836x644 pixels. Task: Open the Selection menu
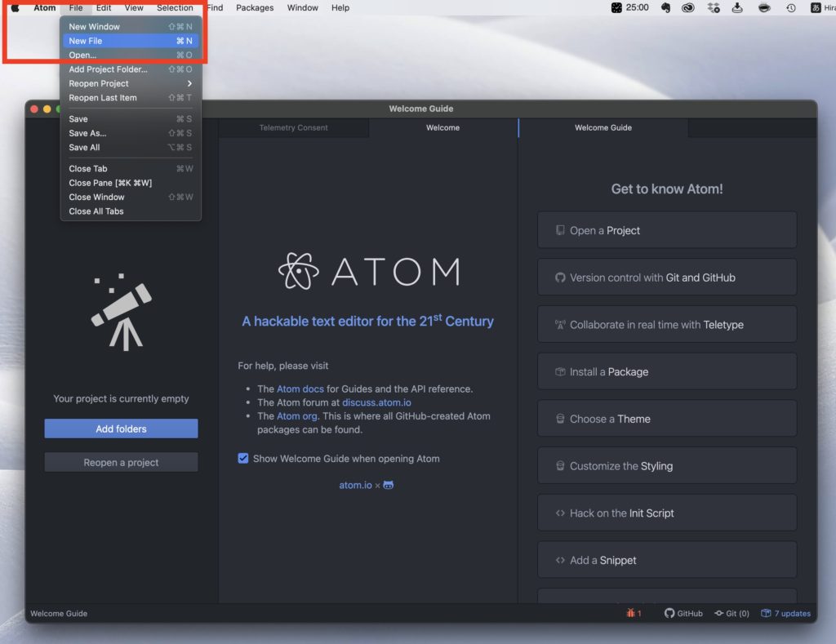coord(175,8)
